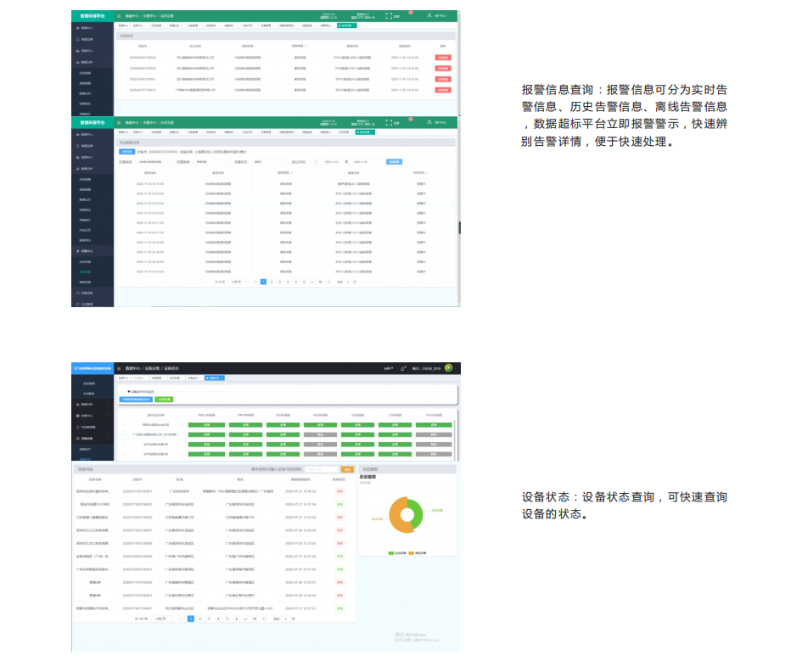Click calendar icon in date range field
Viewport: 802px width, 672px height.
[x=316, y=162]
